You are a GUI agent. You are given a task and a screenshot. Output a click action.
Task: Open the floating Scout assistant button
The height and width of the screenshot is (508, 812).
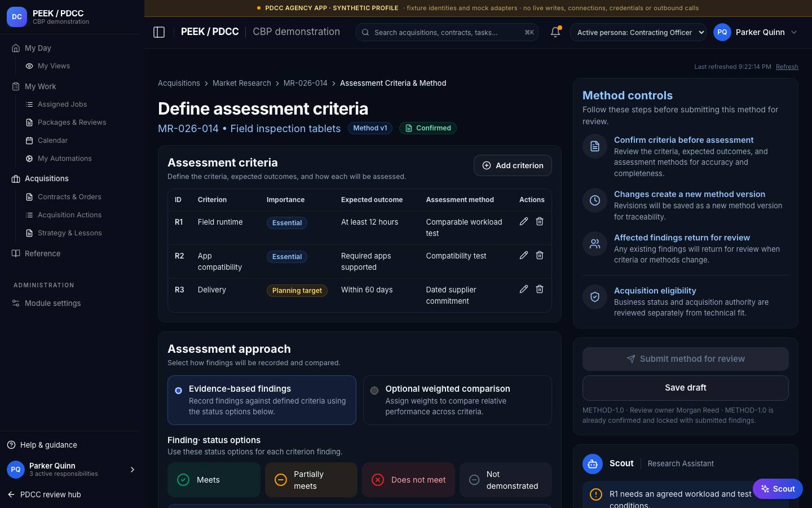click(778, 489)
